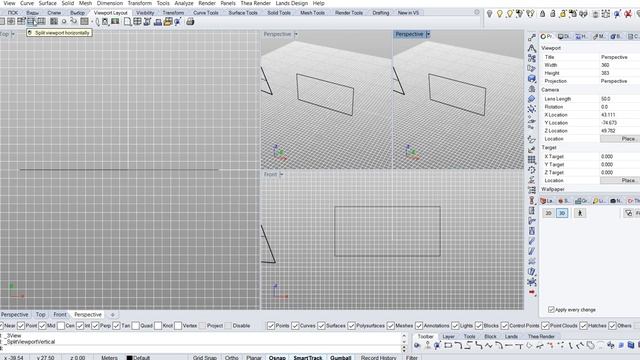Open the Lands Design menu
Viewport: 640px width, 360px height.
[x=291, y=3]
